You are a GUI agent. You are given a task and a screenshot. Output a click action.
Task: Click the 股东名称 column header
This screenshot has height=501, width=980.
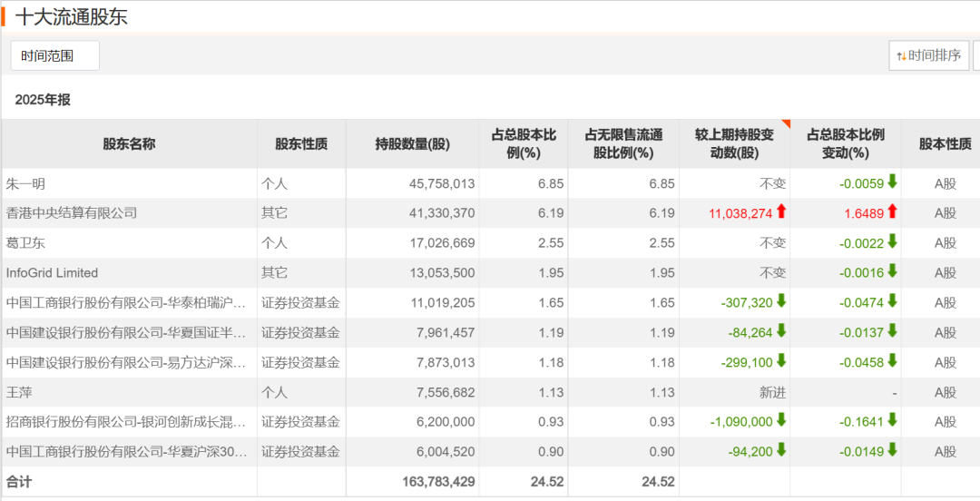[129, 143]
